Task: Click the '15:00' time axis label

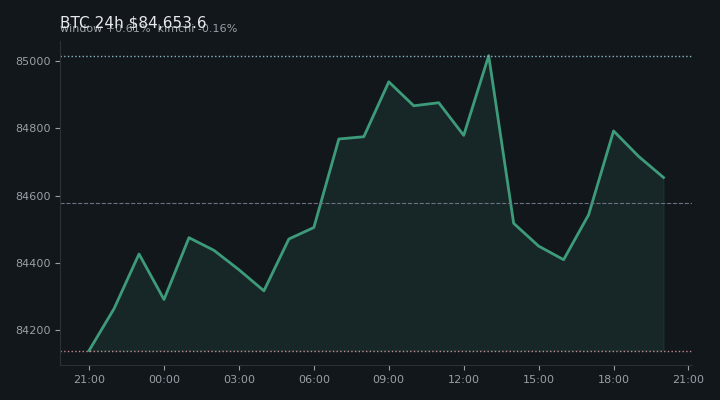Action: click(539, 379)
